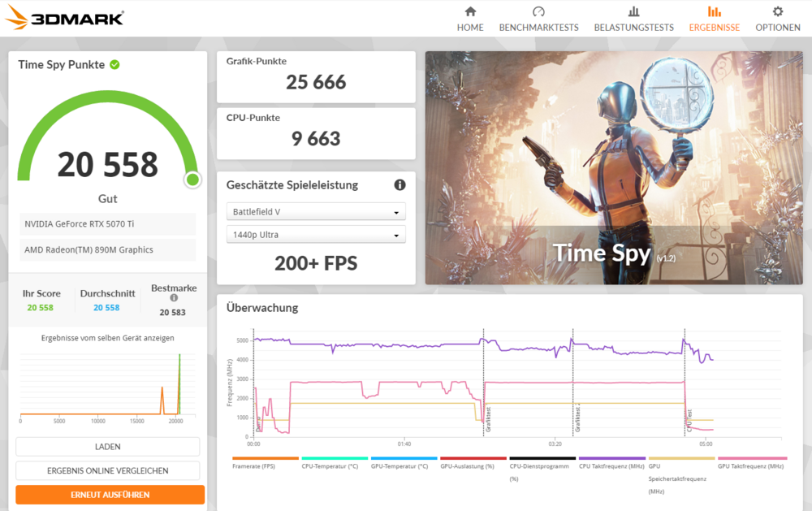Click the info icon beside Geschätzte Spieleleistung

tap(400, 185)
